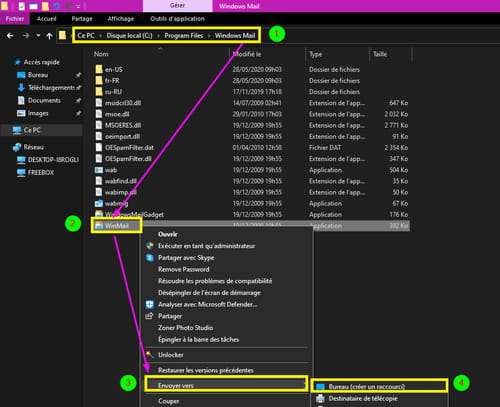The width and height of the screenshot is (500, 407).
Task: Choose Bureau (créer un raccourci)
Action: click(367, 387)
